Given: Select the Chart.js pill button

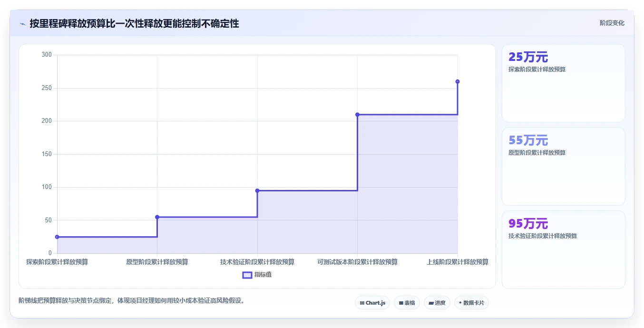Looking at the screenshot, I should pyautogui.click(x=372, y=303).
